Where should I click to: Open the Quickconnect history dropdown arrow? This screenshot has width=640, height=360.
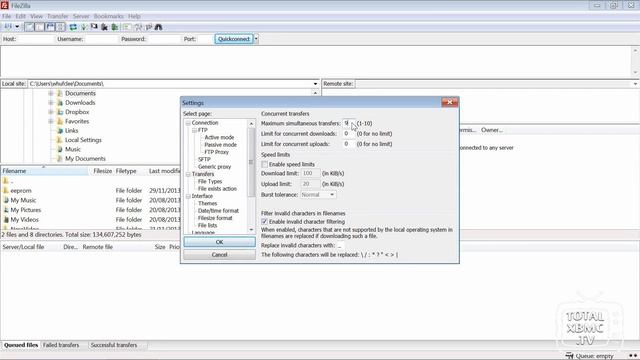click(256, 39)
